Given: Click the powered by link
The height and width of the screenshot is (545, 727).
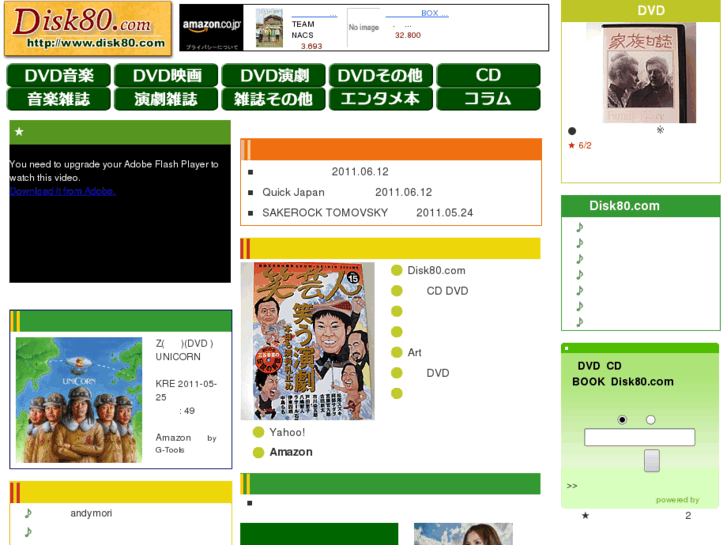Looking at the screenshot, I should pos(677,500).
